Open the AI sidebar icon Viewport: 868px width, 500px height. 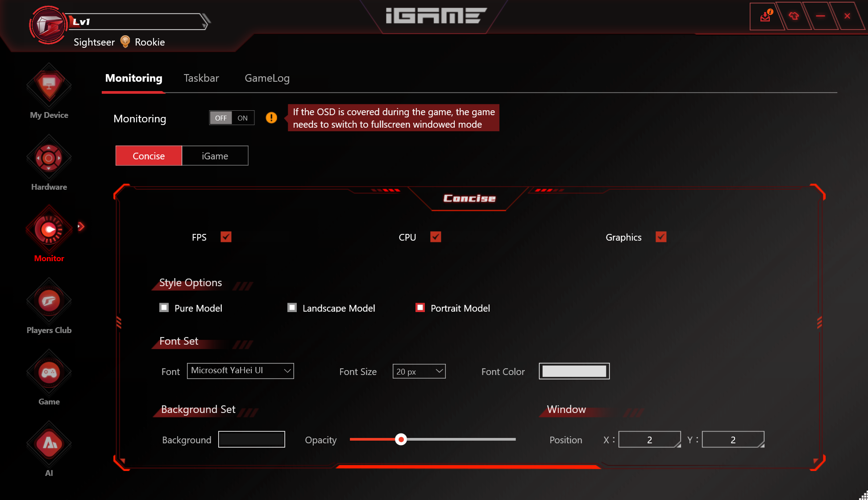[x=49, y=444]
